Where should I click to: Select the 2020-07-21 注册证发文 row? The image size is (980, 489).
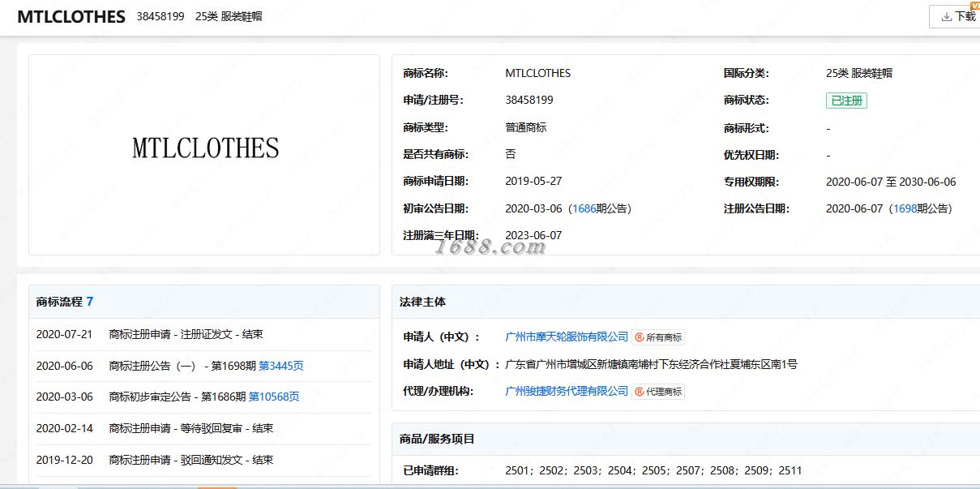[203, 334]
